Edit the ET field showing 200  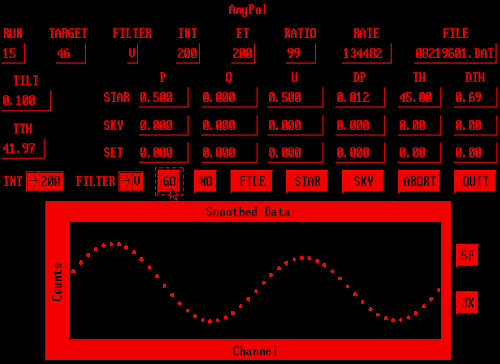pyautogui.click(x=243, y=53)
